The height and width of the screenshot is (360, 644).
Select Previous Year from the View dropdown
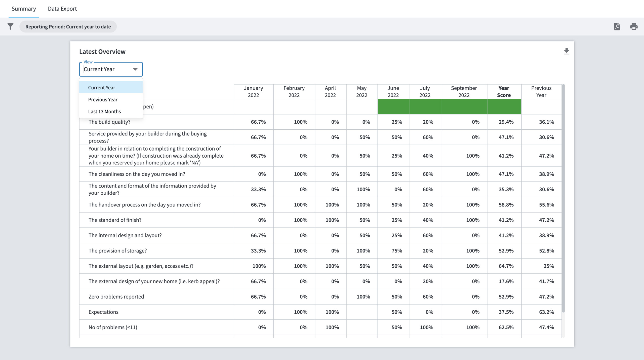click(x=103, y=99)
